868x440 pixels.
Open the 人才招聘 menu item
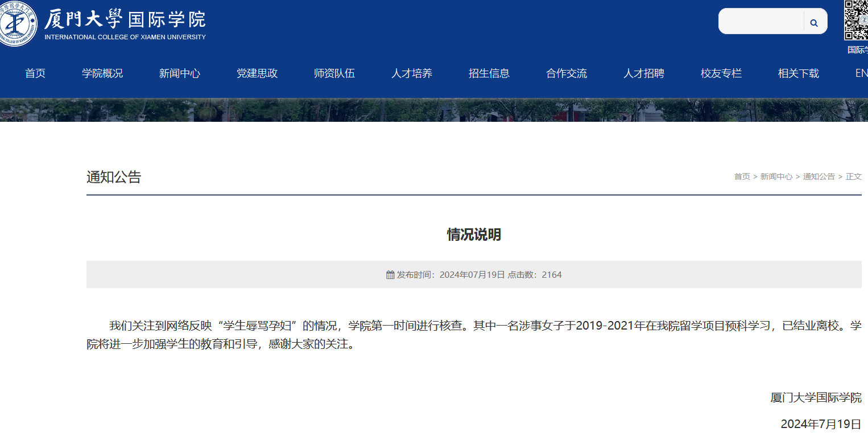[x=644, y=73]
